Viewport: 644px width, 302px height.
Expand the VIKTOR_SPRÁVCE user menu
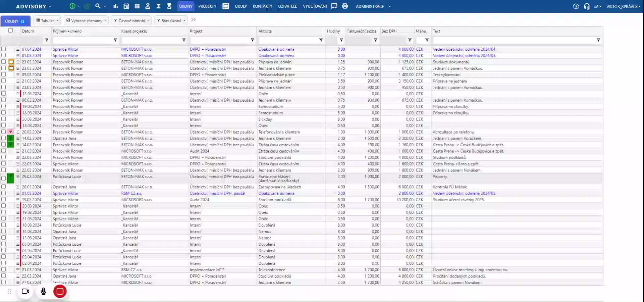[x=623, y=6]
